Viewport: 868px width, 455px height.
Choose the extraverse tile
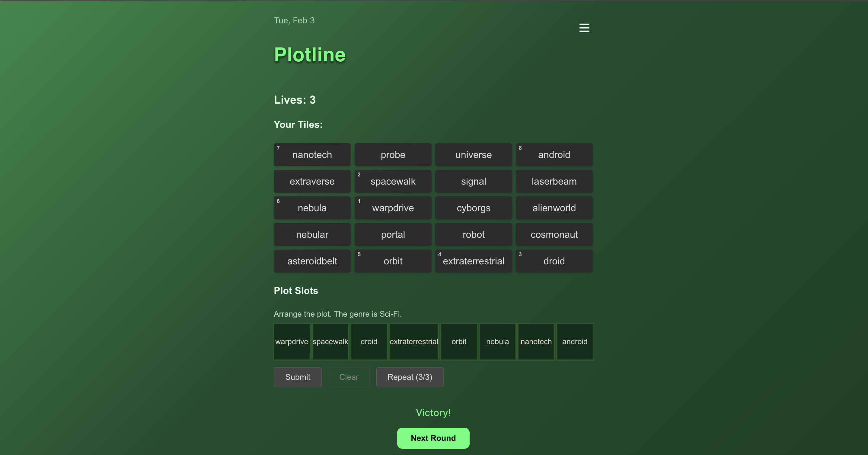(312, 181)
